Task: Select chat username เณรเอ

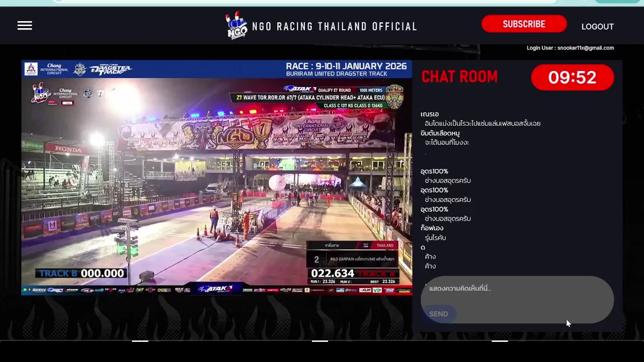Action: coord(430,114)
